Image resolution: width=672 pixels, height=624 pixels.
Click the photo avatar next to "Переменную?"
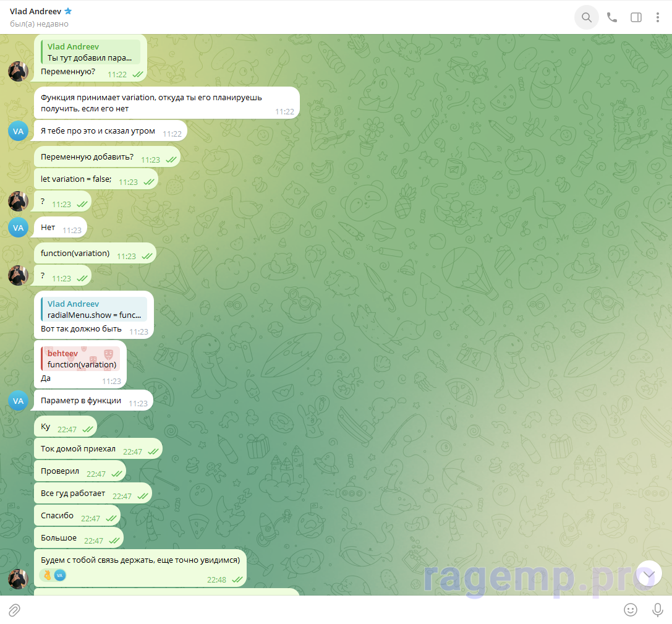coord(18,71)
